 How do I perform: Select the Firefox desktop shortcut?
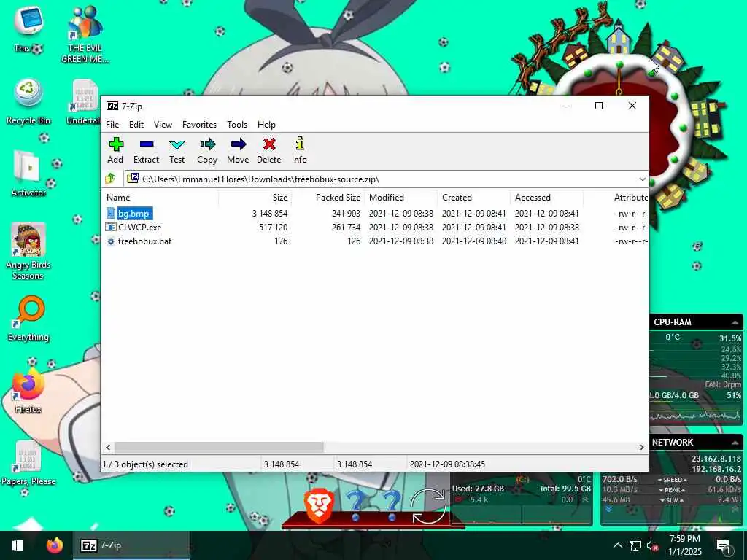coord(28,391)
